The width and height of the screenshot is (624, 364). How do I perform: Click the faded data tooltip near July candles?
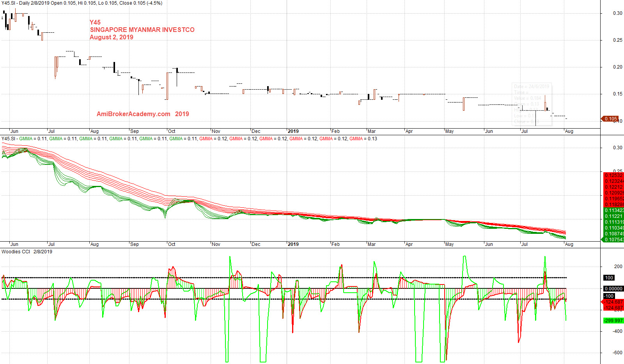coord(532,104)
